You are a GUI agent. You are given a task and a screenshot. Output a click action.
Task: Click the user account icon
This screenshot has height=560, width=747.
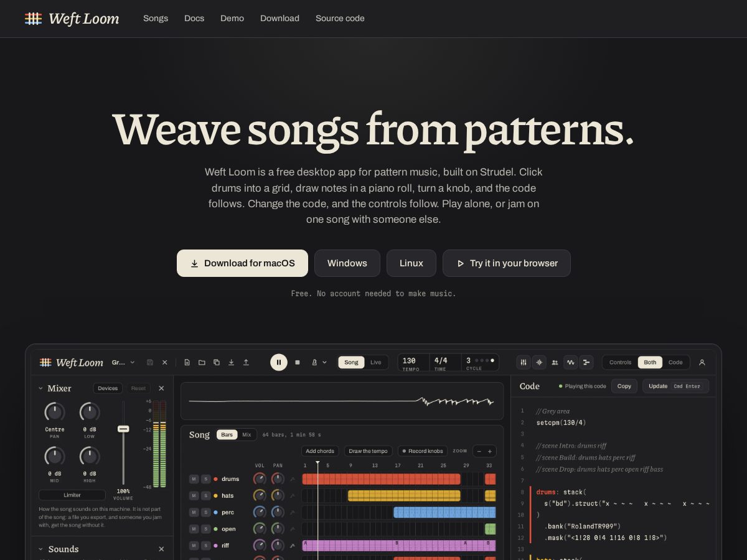tap(702, 362)
